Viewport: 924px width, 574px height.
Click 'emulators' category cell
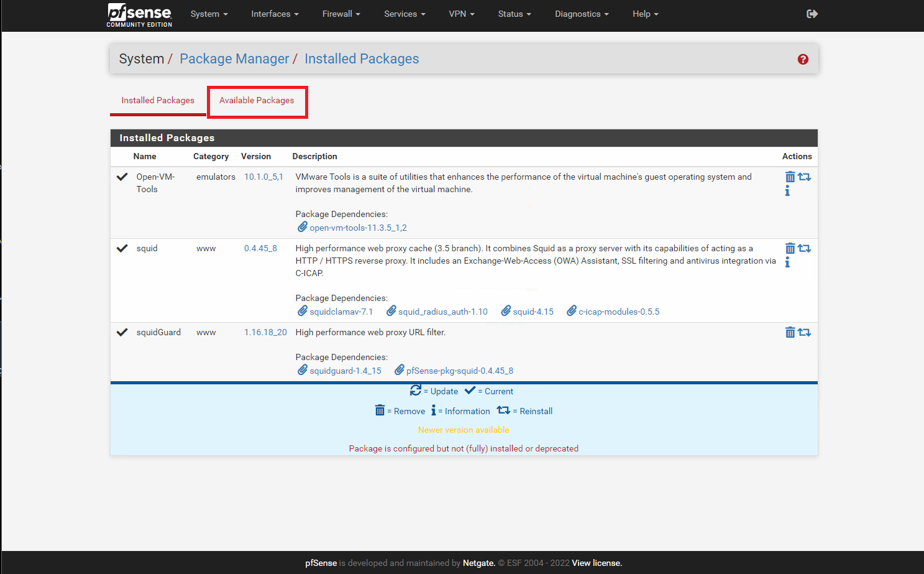[216, 177]
